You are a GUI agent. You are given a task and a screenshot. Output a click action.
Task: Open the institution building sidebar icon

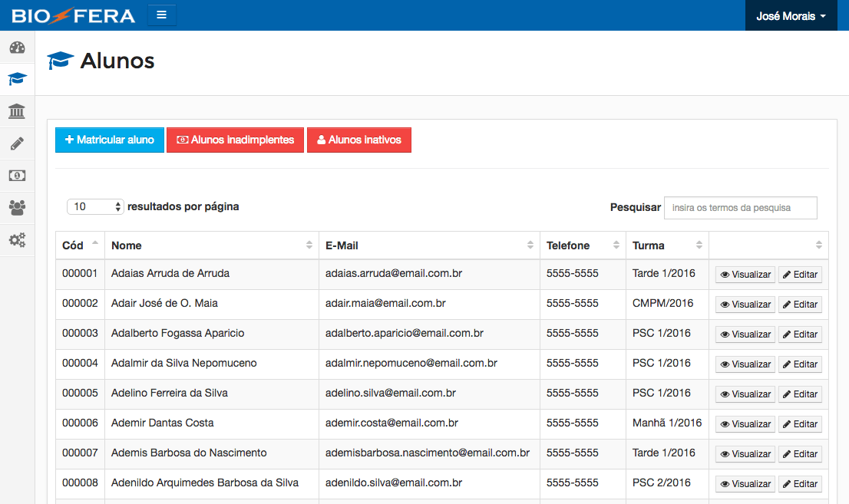point(18,111)
